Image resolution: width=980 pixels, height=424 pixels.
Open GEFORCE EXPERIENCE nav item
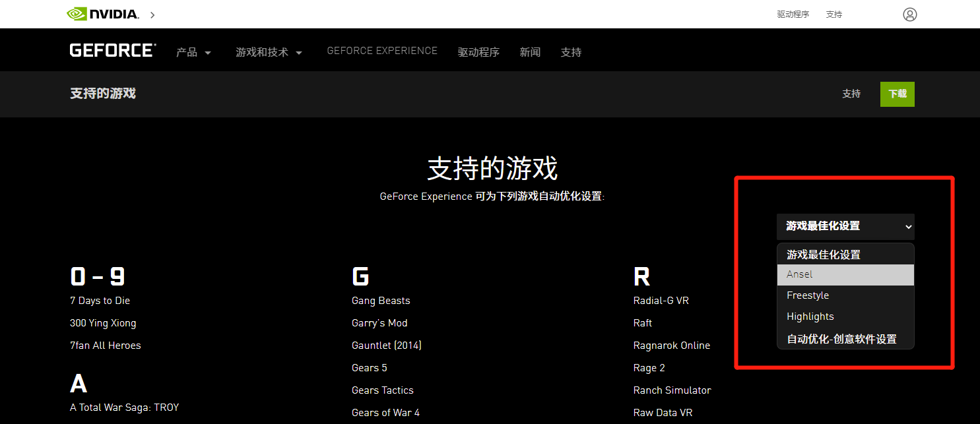pyautogui.click(x=382, y=51)
